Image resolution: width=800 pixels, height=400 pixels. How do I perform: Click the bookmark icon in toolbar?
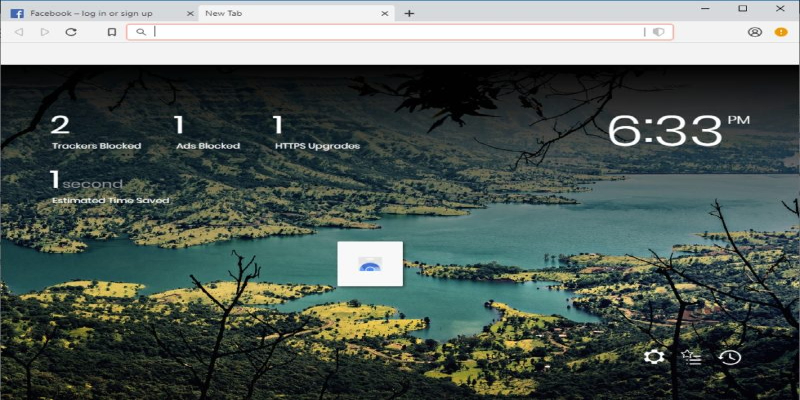coord(112,32)
